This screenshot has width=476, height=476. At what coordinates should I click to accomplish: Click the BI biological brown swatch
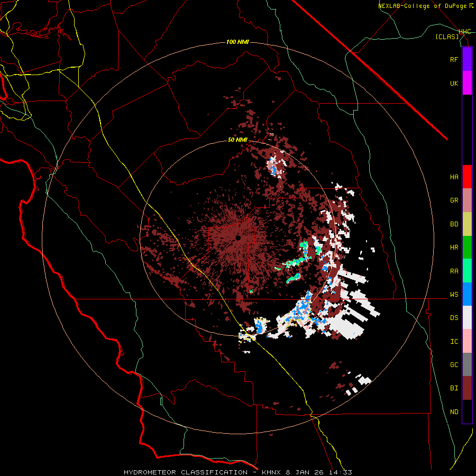point(467,388)
